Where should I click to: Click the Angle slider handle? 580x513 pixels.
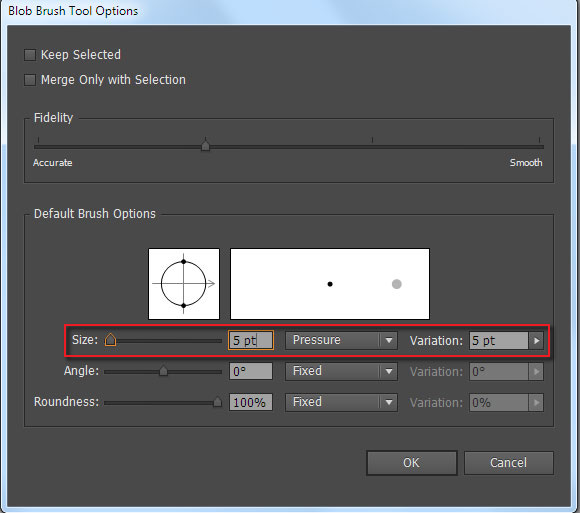click(x=163, y=370)
